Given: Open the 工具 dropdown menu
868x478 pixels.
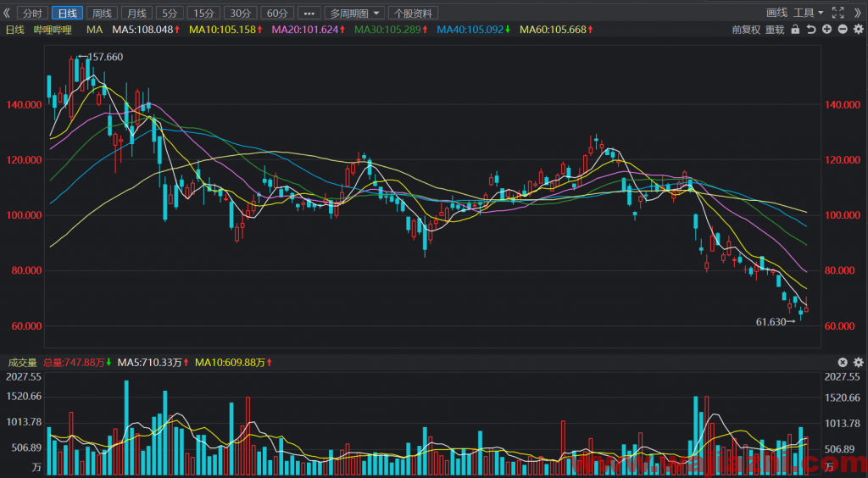Looking at the screenshot, I should point(809,13).
